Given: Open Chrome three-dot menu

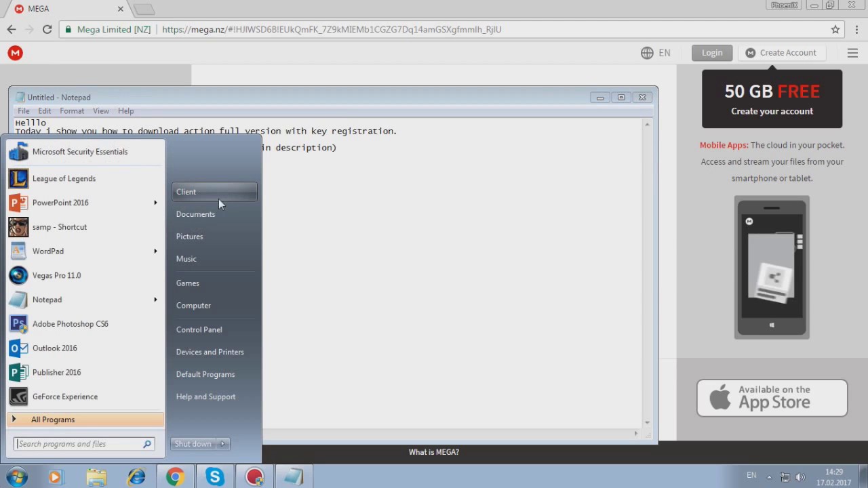Looking at the screenshot, I should click(858, 29).
